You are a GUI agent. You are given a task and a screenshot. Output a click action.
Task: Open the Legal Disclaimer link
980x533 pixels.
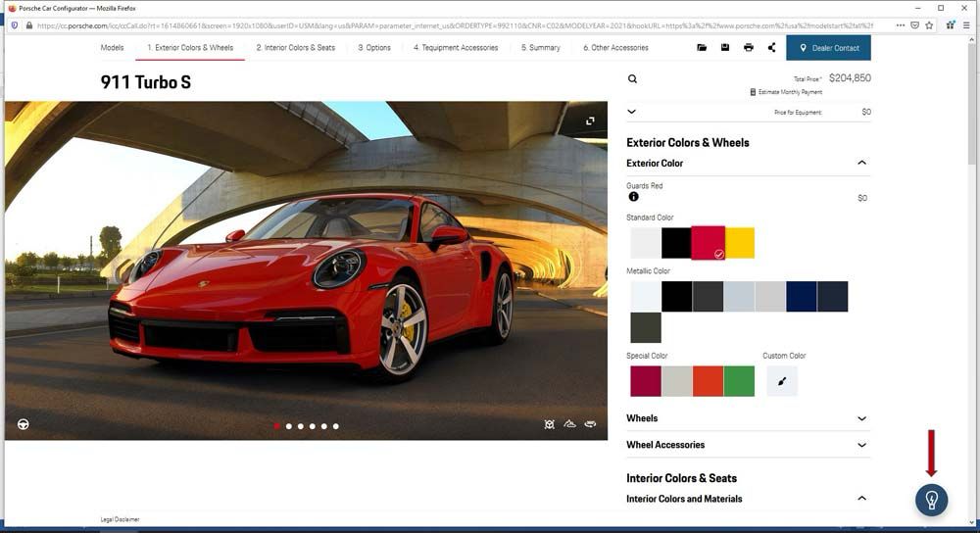(x=120, y=519)
